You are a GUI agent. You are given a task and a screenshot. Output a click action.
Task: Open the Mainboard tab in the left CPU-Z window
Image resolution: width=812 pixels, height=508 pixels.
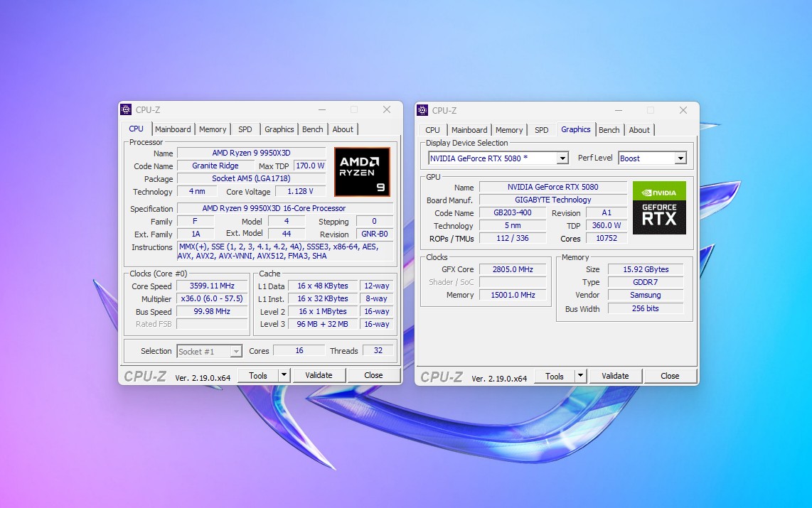(173, 129)
